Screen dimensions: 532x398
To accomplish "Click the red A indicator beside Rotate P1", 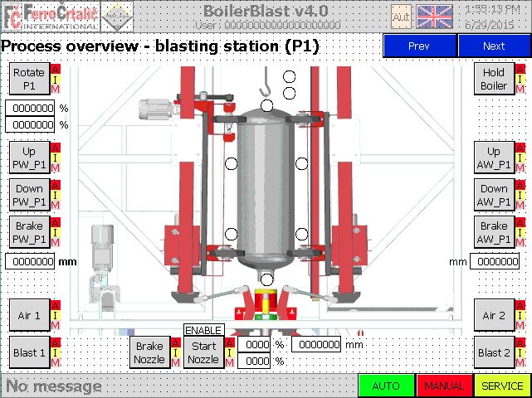I will pyautogui.click(x=56, y=69).
